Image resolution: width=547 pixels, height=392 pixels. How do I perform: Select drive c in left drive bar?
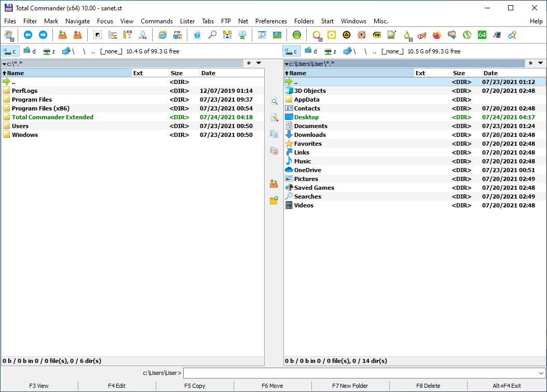pos(10,51)
